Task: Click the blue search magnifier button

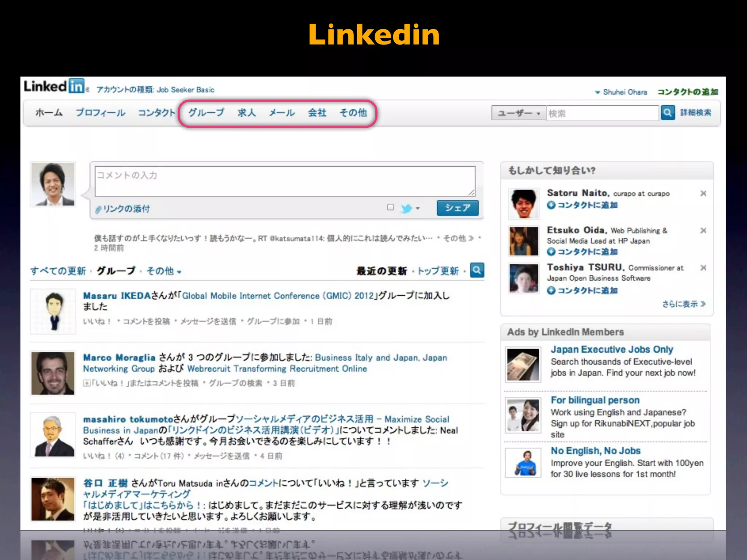Action: [667, 113]
